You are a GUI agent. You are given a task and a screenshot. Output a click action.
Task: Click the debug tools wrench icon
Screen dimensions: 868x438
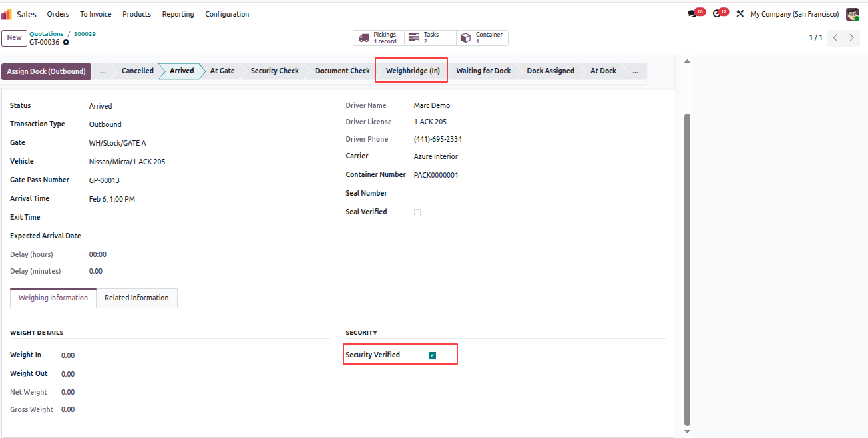[x=740, y=14]
